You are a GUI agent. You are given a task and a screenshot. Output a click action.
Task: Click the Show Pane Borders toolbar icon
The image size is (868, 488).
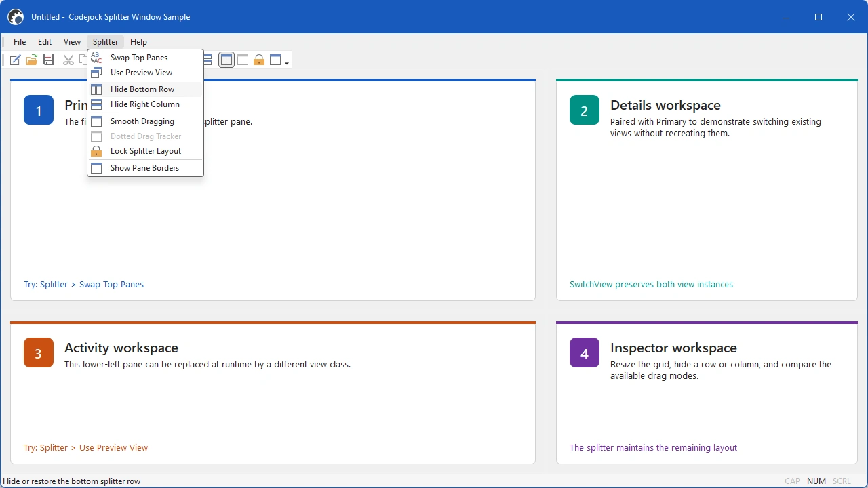pos(275,60)
